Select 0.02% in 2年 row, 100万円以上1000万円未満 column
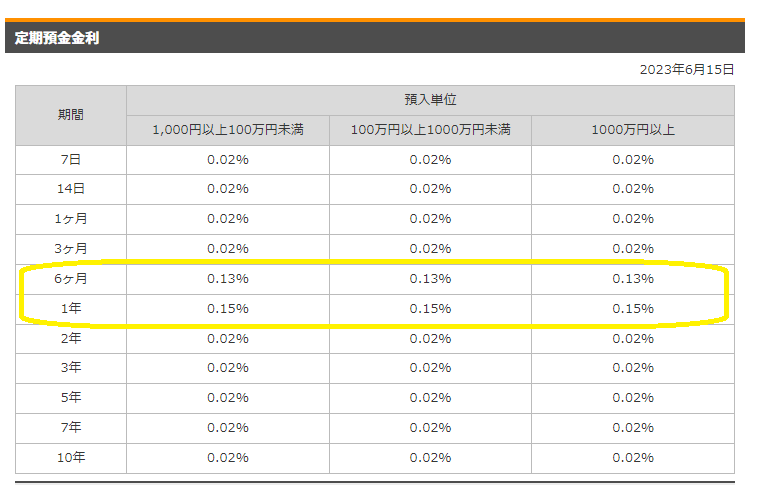This screenshot has width=757, height=485. (x=430, y=339)
